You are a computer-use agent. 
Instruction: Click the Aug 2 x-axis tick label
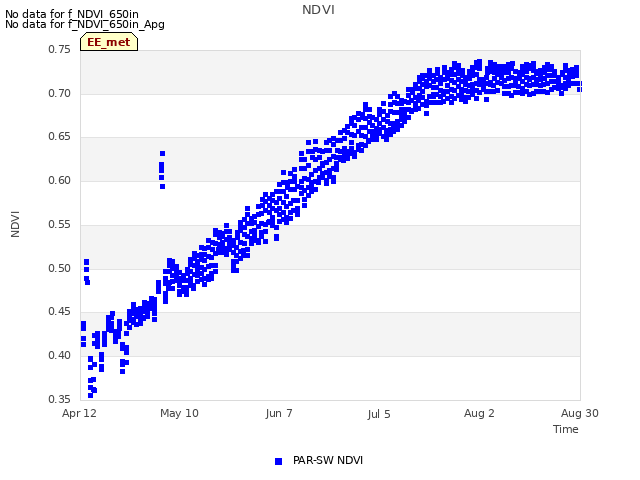tap(479, 413)
